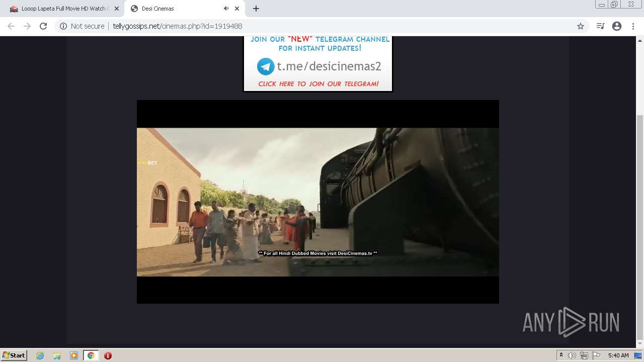Open the file explorer from the taskbar

click(57, 355)
